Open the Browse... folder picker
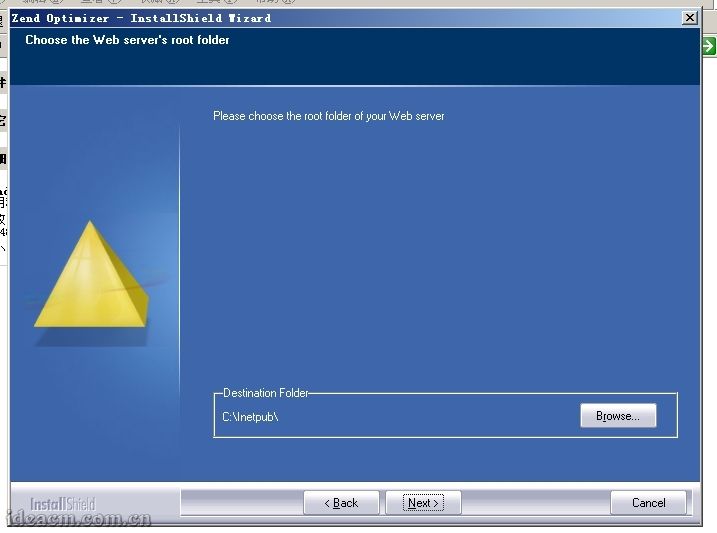Screen dimensions: 717x533 pyautogui.click(x=618, y=416)
